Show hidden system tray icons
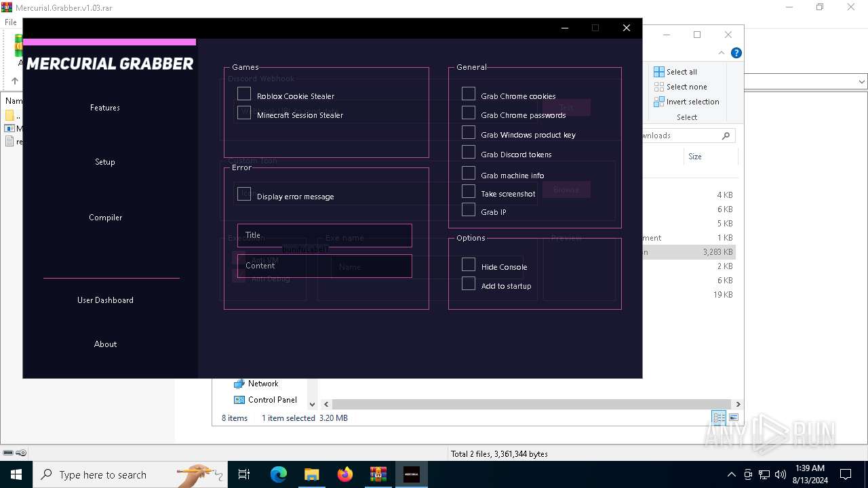Viewport: 868px width, 488px height. [731, 474]
